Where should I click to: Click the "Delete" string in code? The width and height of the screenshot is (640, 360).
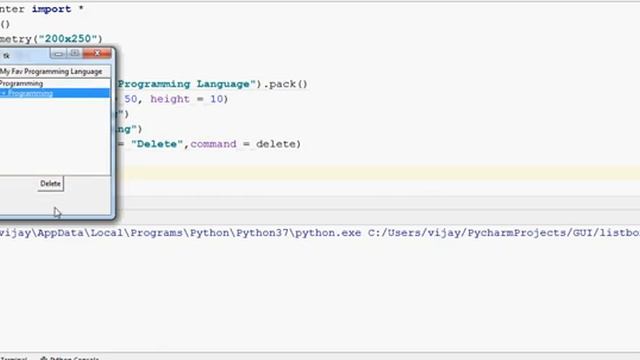pos(157,144)
